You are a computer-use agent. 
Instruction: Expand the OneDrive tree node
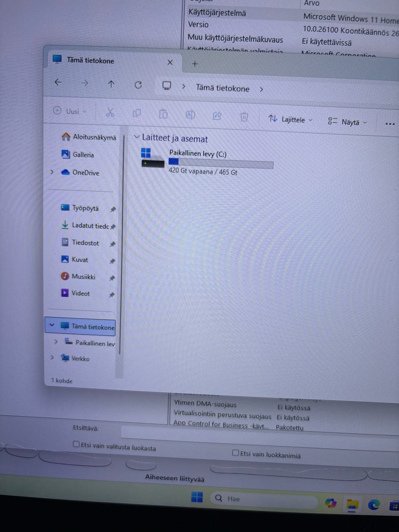[x=52, y=172]
